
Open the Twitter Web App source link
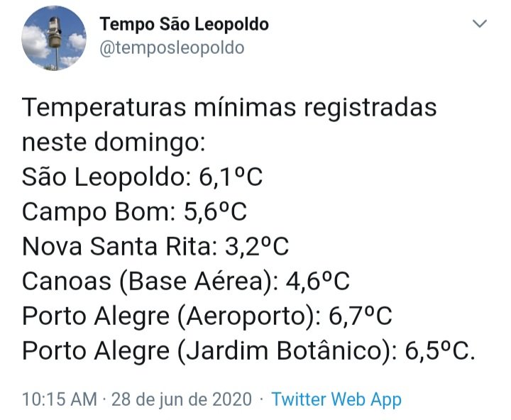point(336,399)
